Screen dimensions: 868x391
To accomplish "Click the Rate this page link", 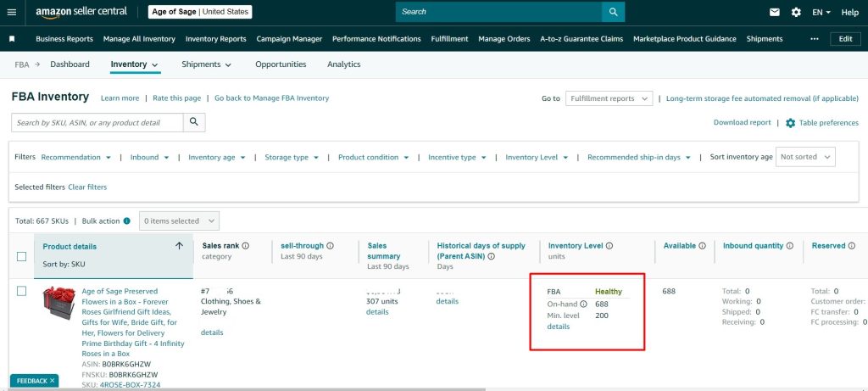I will coord(176,98).
